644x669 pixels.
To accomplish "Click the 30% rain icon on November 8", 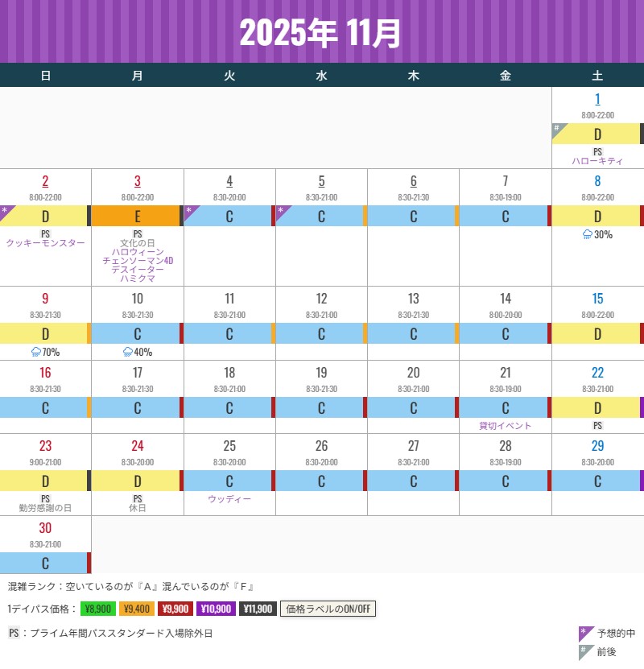I will point(588,232).
